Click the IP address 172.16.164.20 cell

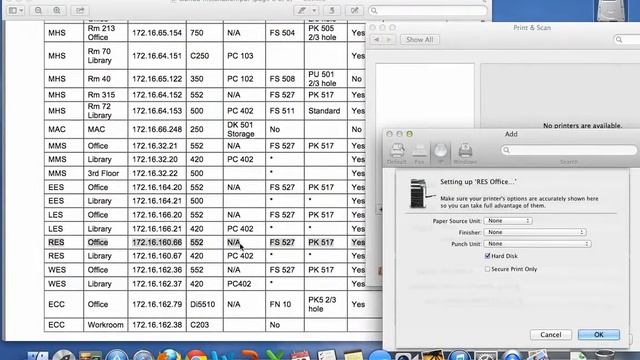point(157,187)
